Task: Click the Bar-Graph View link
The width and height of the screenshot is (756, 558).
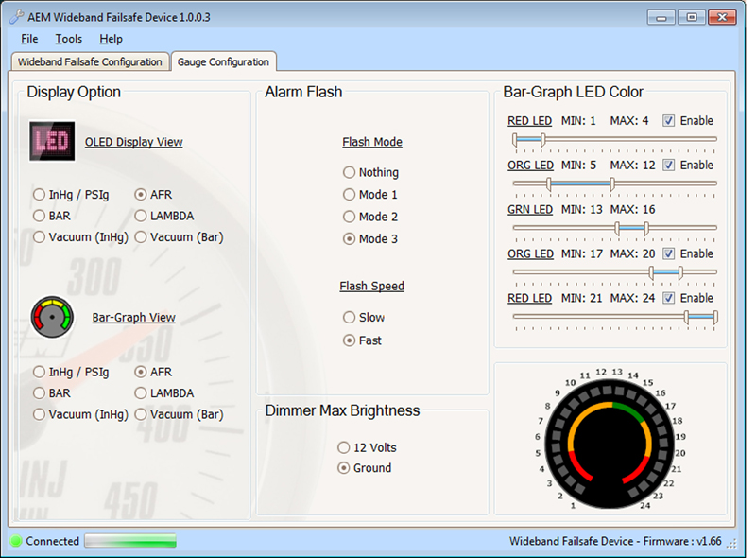Action: click(x=133, y=317)
